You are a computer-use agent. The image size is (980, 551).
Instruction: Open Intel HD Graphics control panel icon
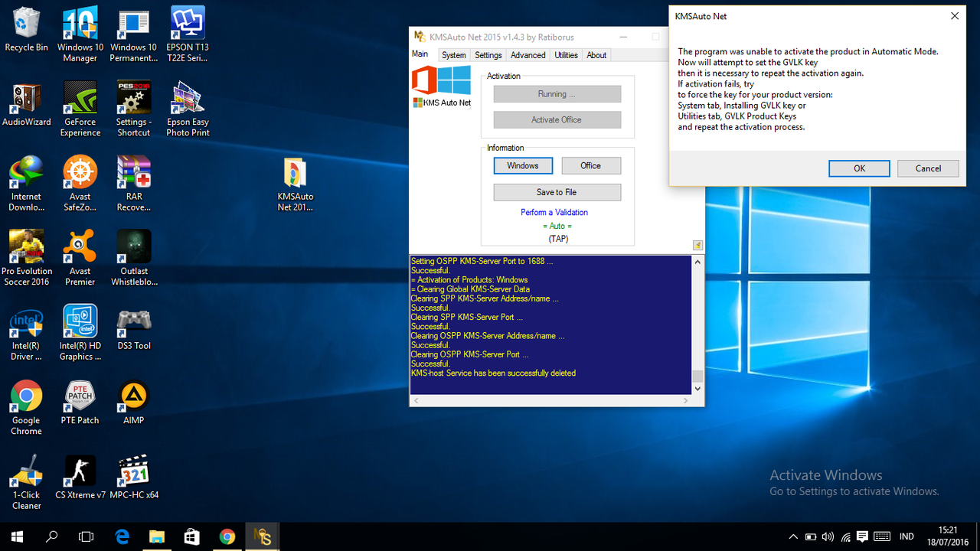pos(80,332)
